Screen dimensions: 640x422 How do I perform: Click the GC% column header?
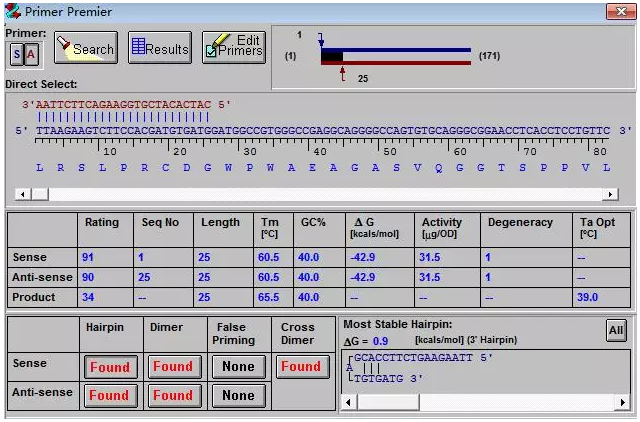(x=313, y=222)
